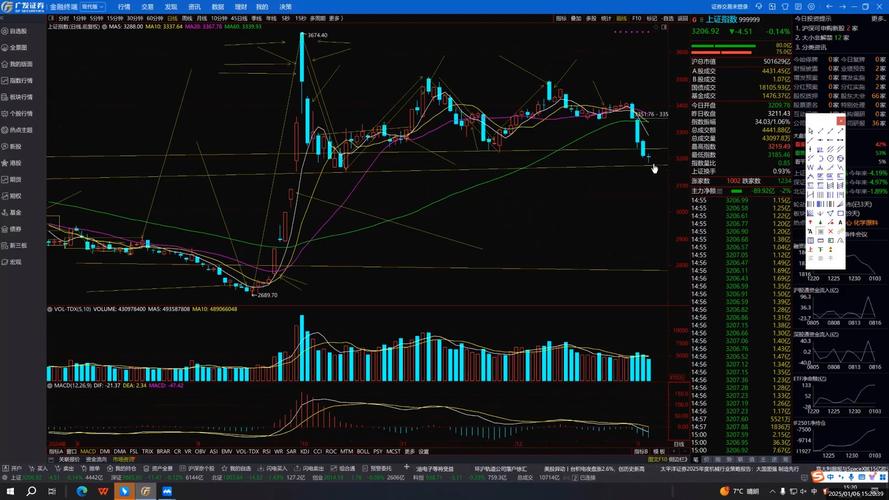Open the 资讯 top menu
This screenshot has height=500, width=889.
pos(195,6)
